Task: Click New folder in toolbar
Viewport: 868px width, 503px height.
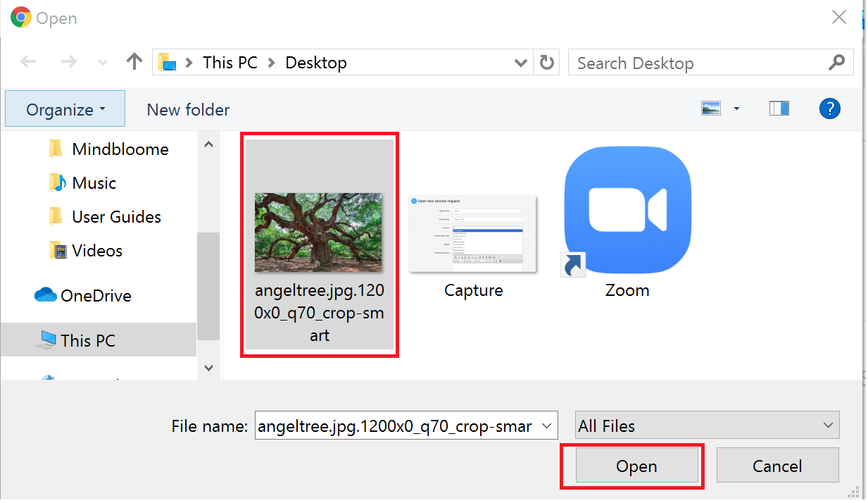Action: pyautogui.click(x=188, y=109)
